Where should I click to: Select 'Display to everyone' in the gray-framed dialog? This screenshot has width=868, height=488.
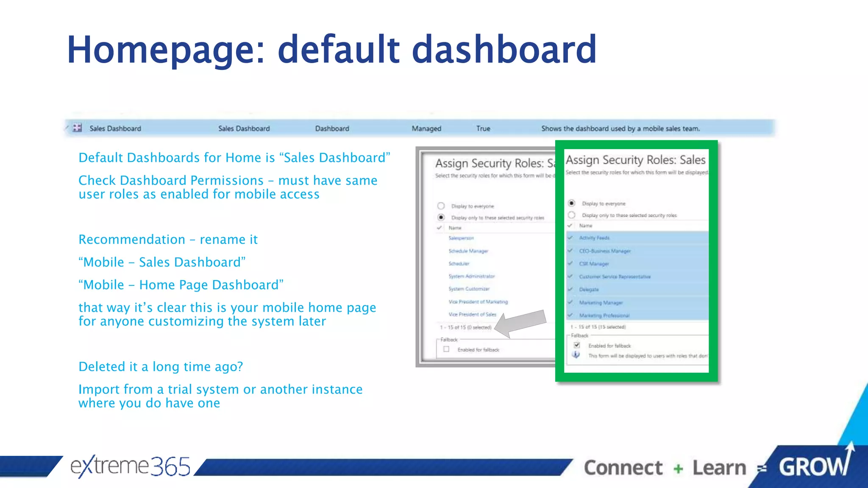point(441,206)
